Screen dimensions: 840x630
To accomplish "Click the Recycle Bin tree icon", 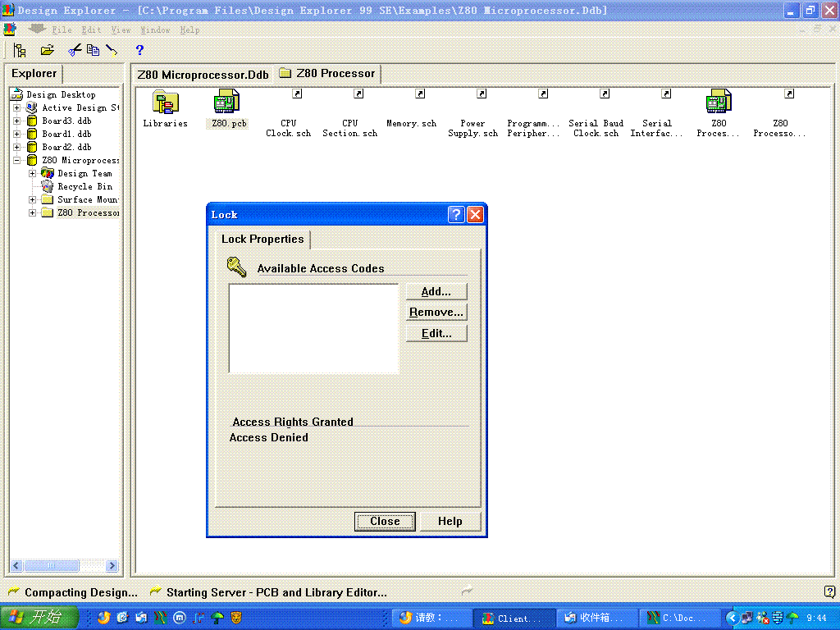I will [47, 186].
